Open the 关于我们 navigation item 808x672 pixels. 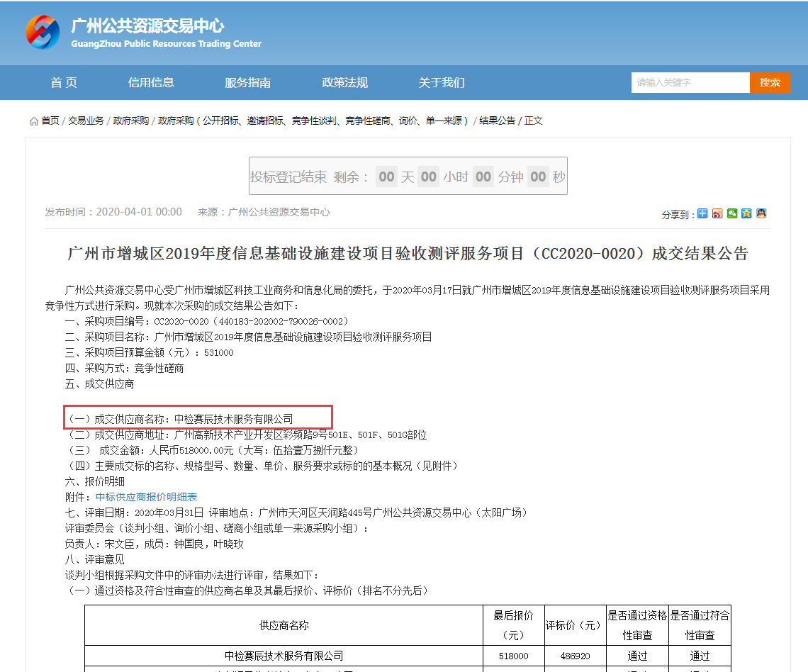(x=442, y=83)
